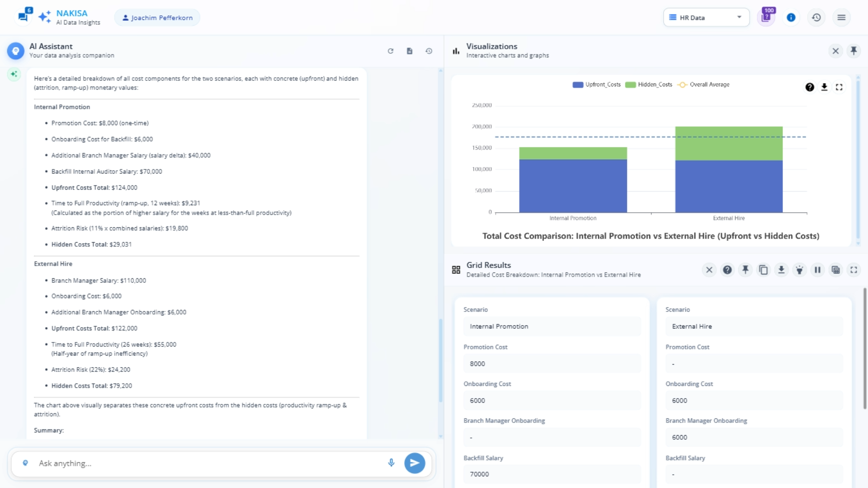This screenshot has width=868, height=488.
Task: Download the cost comparison chart
Action: coord(824,87)
